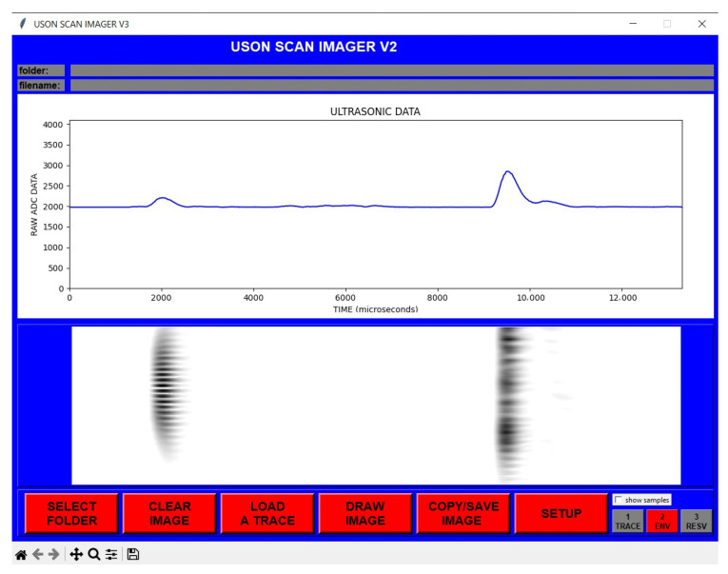Click the filename field
Screen dimensions: 728x574
coord(391,86)
